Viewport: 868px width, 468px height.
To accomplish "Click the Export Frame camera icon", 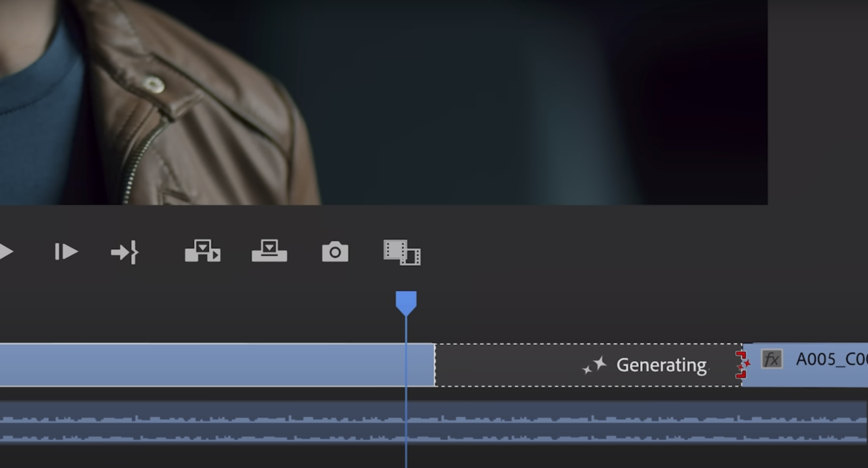I will pyautogui.click(x=336, y=252).
